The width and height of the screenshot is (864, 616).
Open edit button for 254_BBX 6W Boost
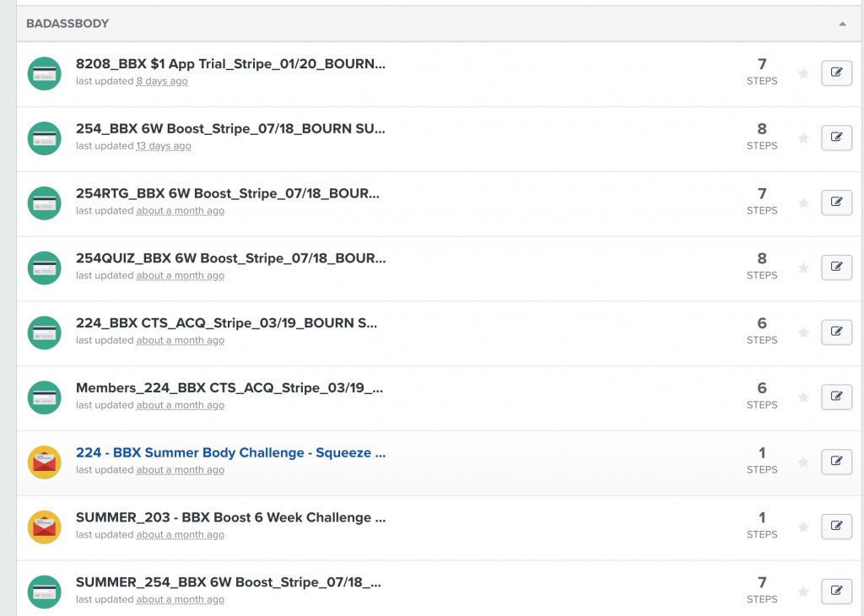tap(836, 138)
